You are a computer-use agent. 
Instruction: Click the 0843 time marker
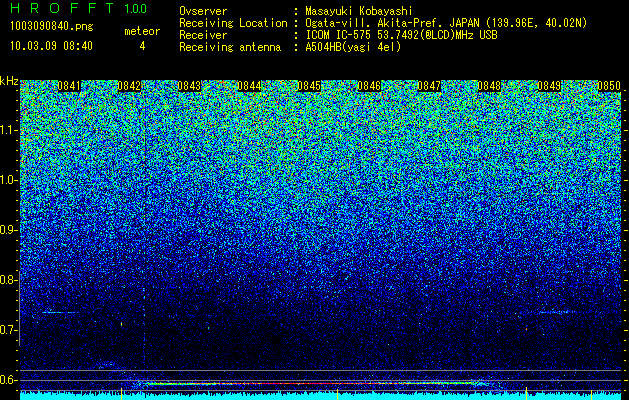(x=189, y=86)
